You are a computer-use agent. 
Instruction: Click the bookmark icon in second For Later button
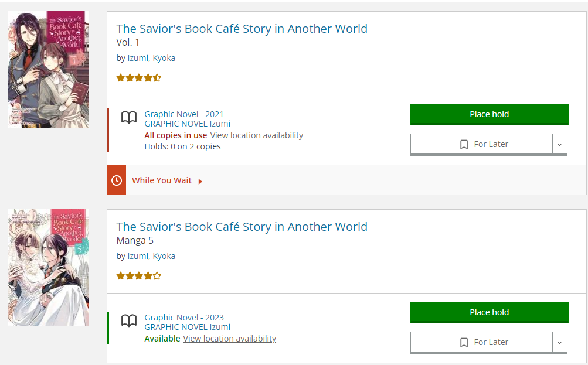pos(464,342)
